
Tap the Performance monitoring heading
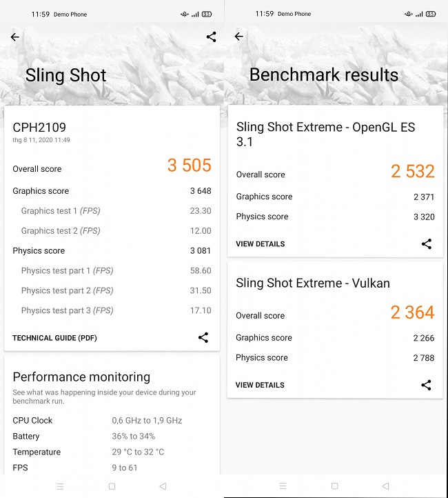81,377
